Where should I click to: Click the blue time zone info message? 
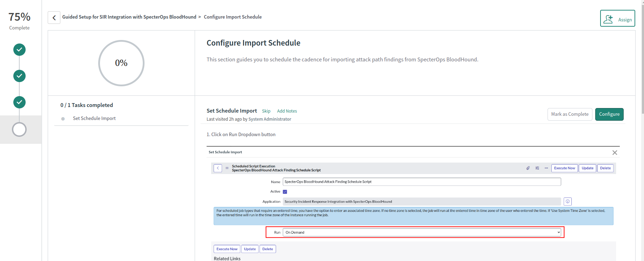[413, 216]
